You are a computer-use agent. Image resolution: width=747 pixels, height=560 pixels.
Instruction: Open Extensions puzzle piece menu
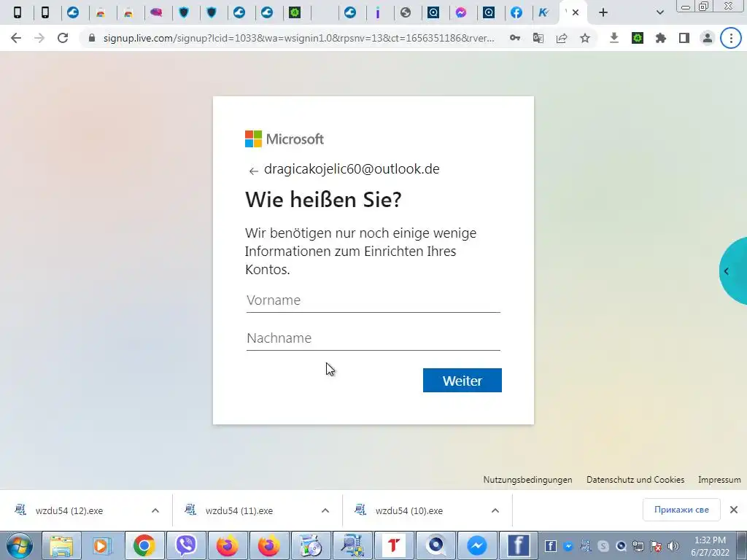[x=661, y=38]
